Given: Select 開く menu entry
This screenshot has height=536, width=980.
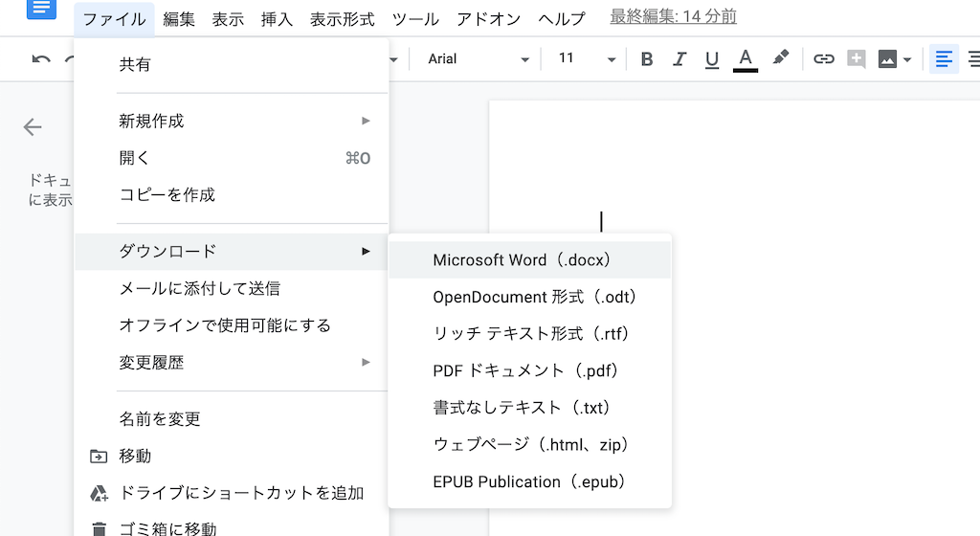Looking at the screenshot, I should [x=232, y=158].
